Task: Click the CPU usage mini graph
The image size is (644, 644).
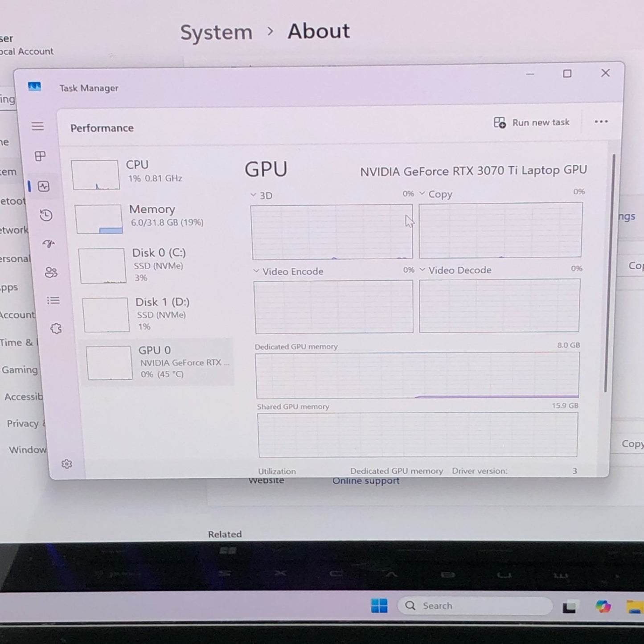Action: click(95, 175)
